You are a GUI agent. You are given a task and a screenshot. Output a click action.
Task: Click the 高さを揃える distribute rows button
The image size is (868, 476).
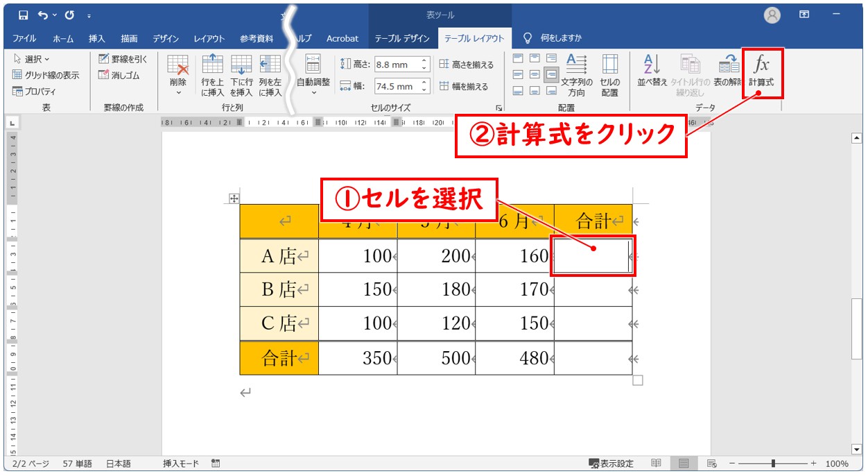pos(467,65)
